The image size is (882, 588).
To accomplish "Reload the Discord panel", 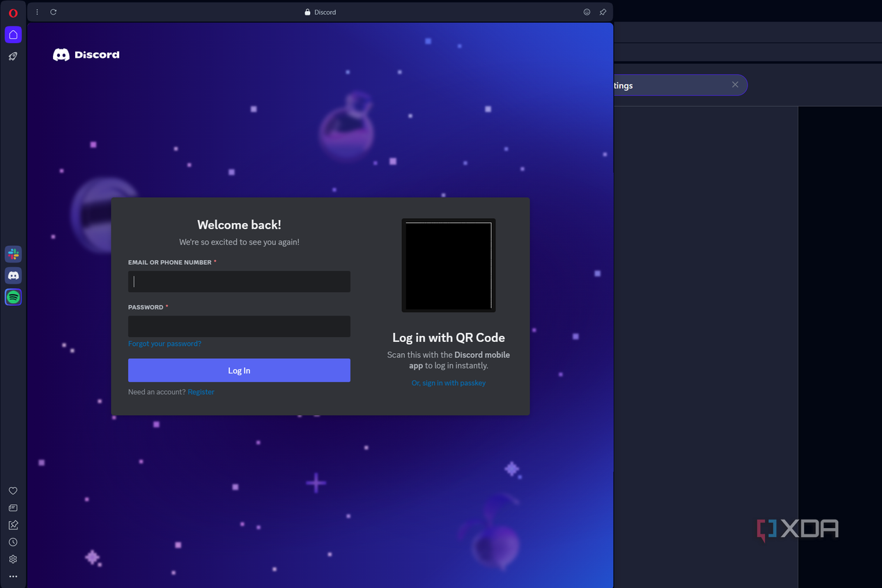I will pos(54,12).
